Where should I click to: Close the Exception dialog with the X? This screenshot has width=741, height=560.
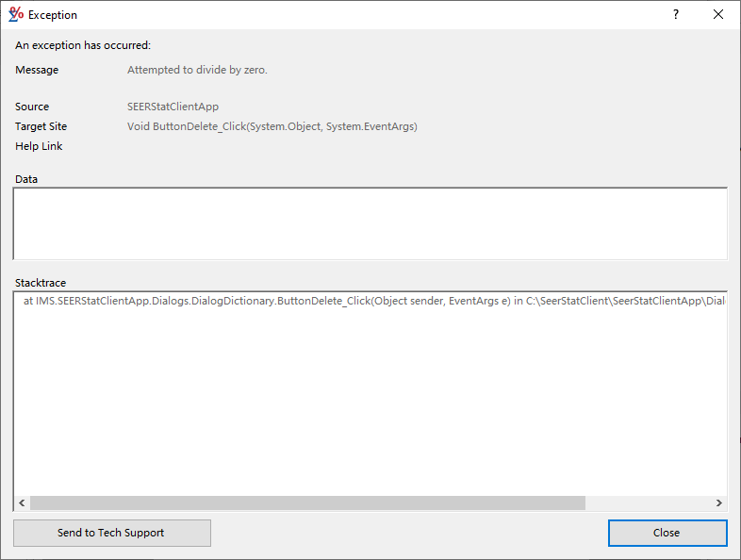click(718, 14)
